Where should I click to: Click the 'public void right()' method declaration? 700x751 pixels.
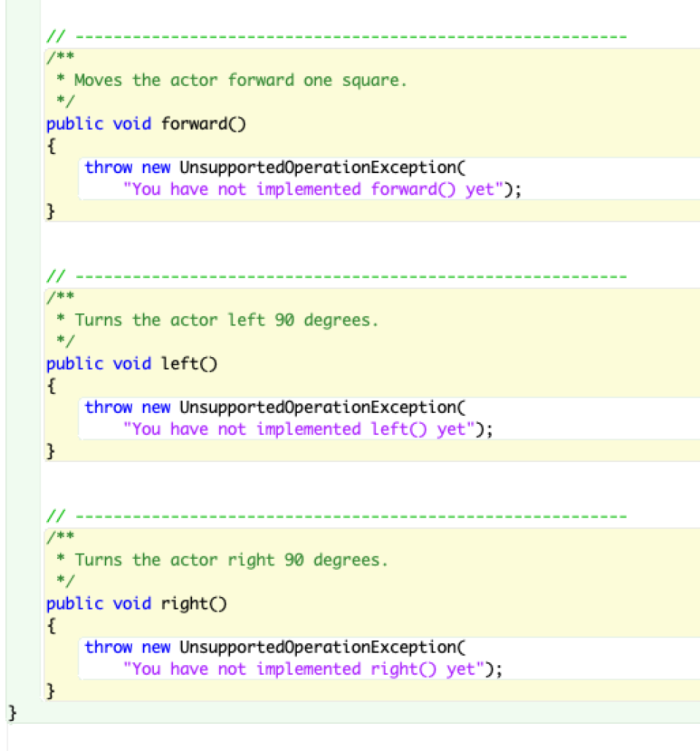point(136,604)
